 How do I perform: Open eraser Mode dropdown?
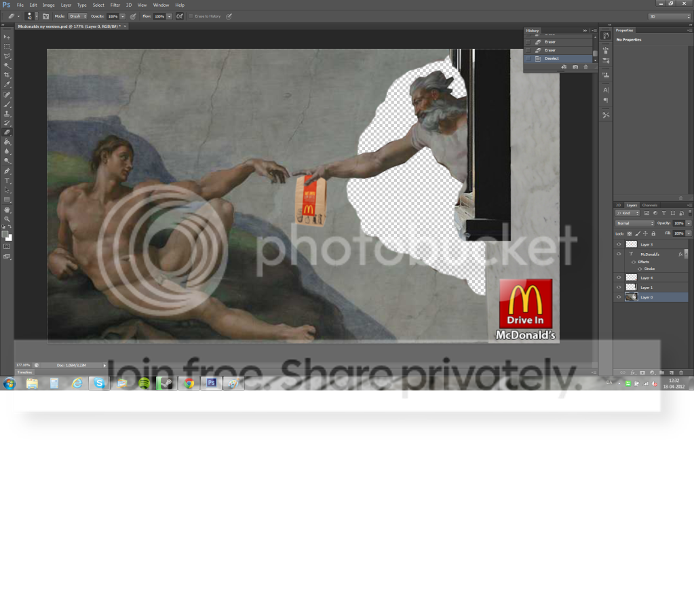click(78, 16)
